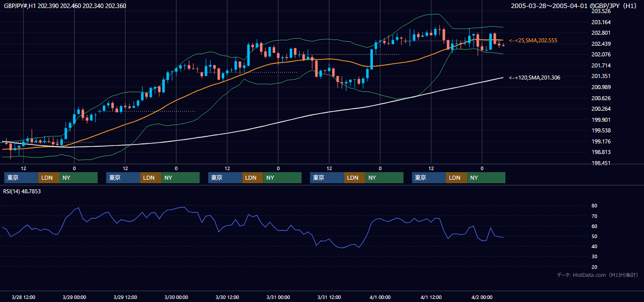Click the 4/1 12:00 date label
This screenshot has width=644, height=302.
pyautogui.click(x=431, y=297)
